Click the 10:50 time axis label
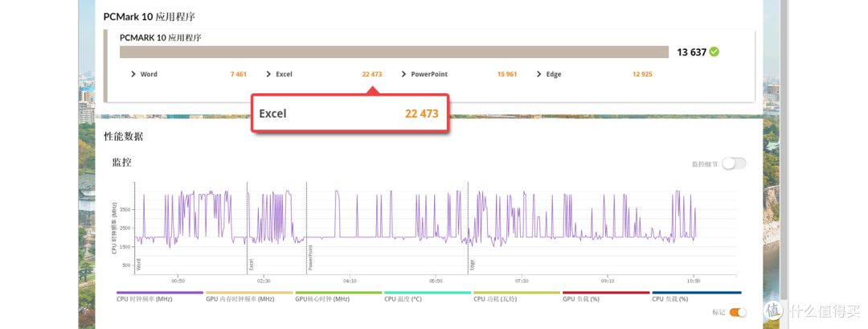The width and height of the screenshot is (868, 329). tap(693, 281)
